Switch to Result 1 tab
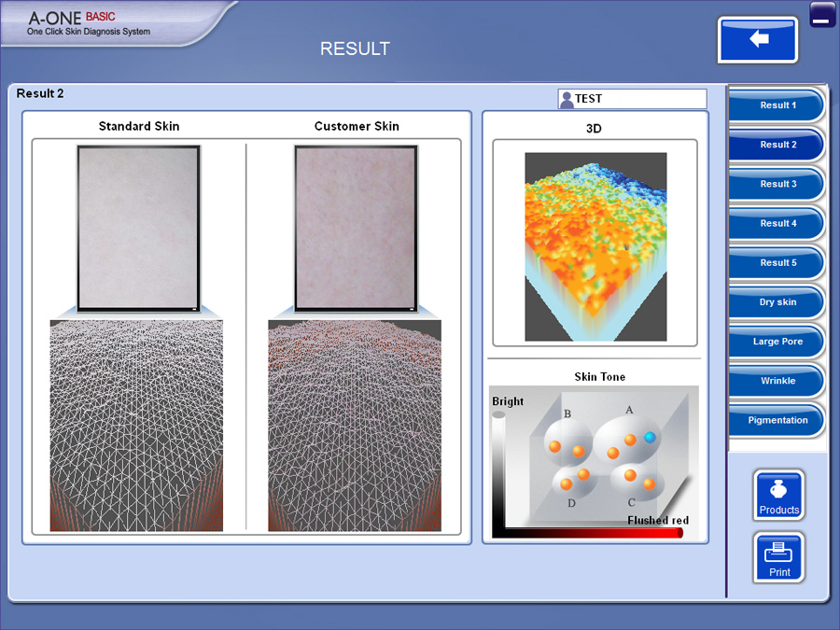The width and height of the screenshot is (840, 630). (x=777, y=105)
